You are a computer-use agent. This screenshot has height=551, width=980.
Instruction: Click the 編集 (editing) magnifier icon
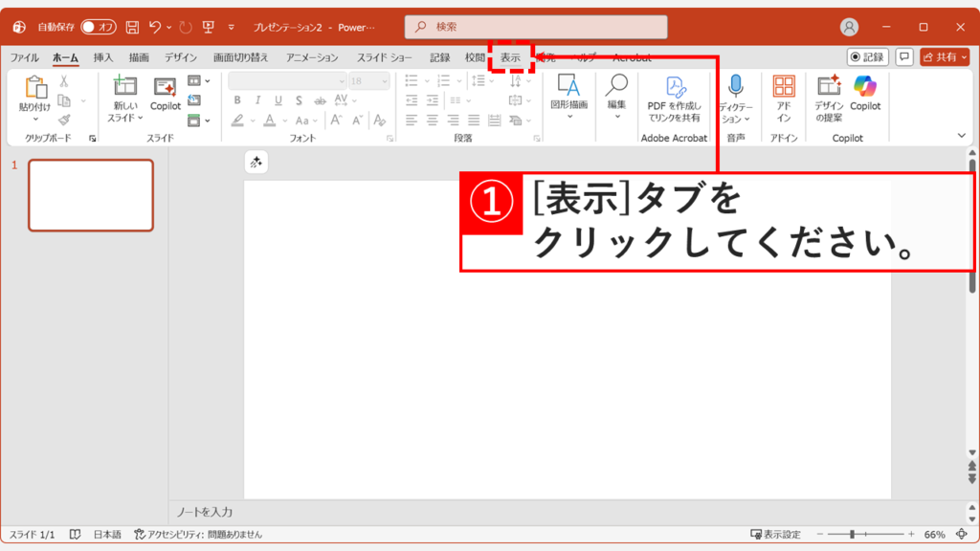point(617,84)
